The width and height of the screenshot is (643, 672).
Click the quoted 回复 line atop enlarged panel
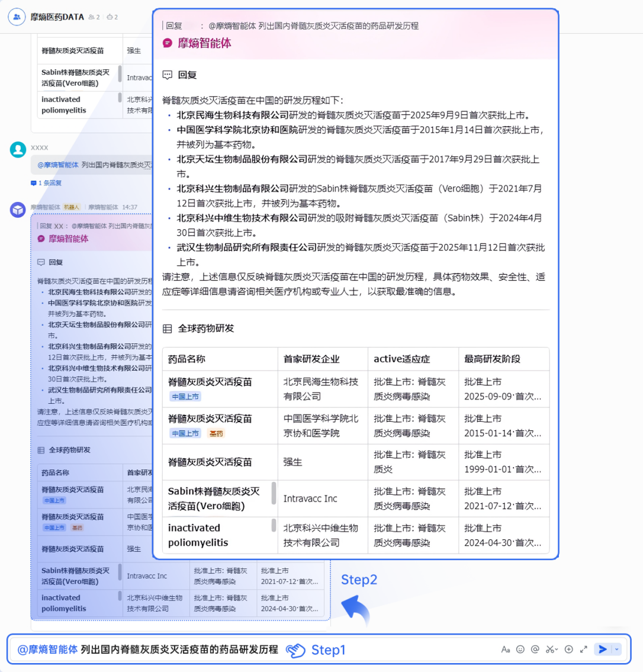click(291, 25)
